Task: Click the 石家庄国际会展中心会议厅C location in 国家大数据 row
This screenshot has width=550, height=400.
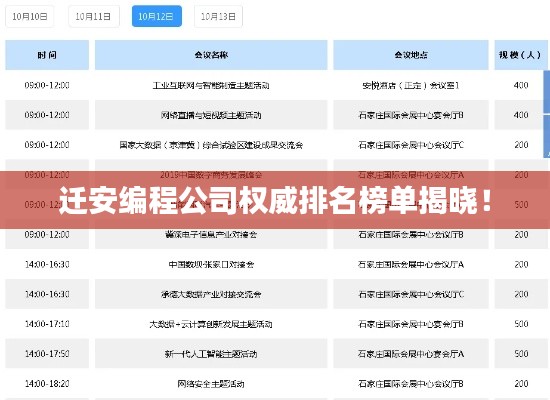Action: click(411, 145)
